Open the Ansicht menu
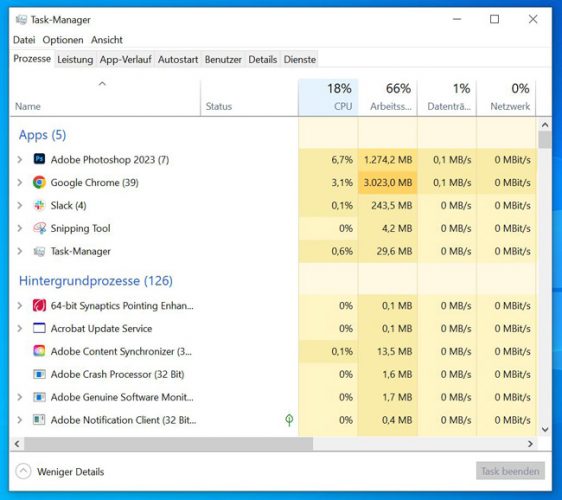The width and height of the screenshot is (562, 500). click(x=106, y=40)
